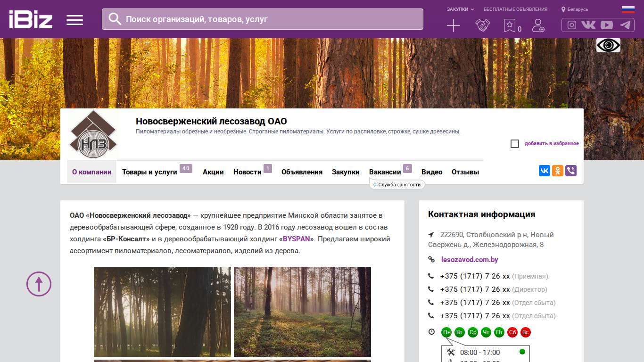Click the search magnifier icon
Viewport: 644px width, 362px height.
[115, 19]
